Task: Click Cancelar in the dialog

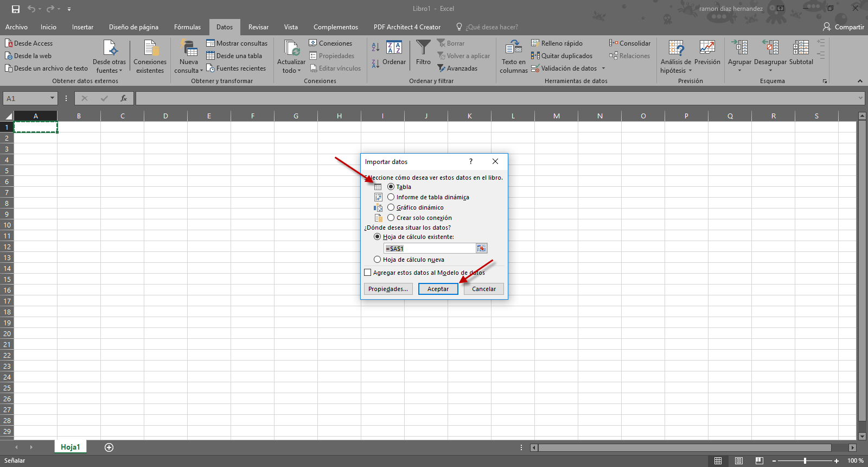Action: click(484, 289)
